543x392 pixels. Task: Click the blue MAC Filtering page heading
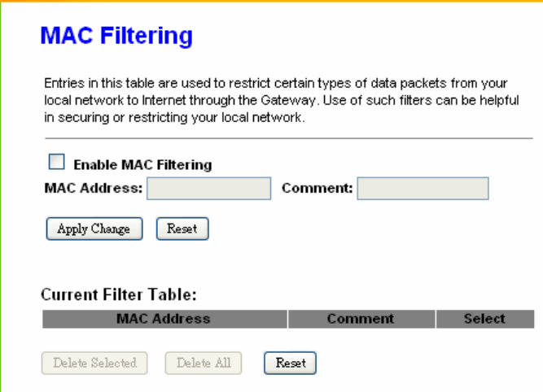click(116, 36)
